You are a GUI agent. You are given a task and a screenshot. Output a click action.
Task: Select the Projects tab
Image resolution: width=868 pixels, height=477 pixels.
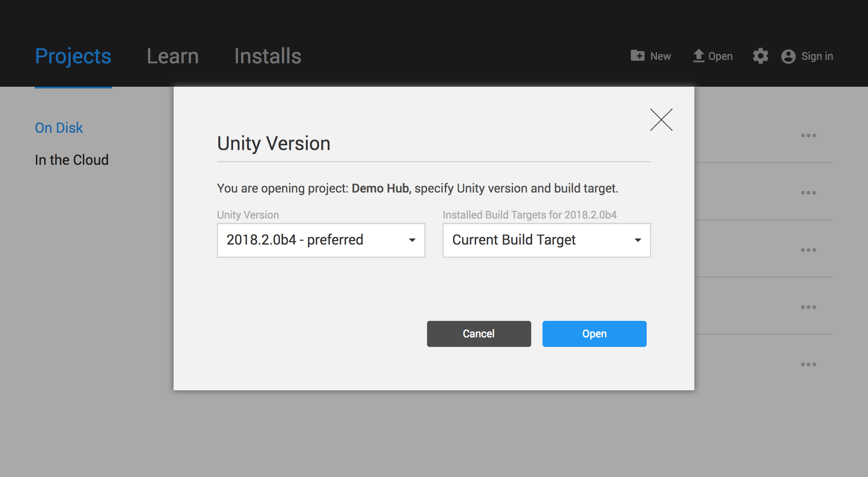pos(72,56)
